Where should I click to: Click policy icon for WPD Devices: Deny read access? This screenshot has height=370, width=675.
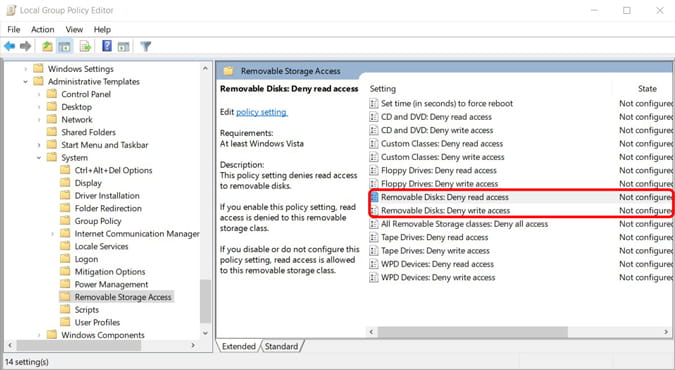(x=374, y=264)
